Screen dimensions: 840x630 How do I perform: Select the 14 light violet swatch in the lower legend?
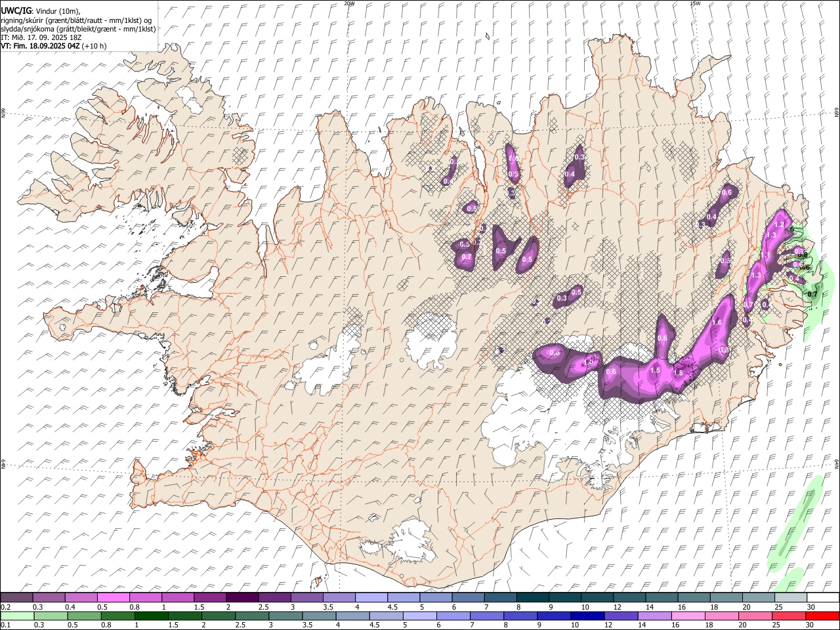[654, 616]
